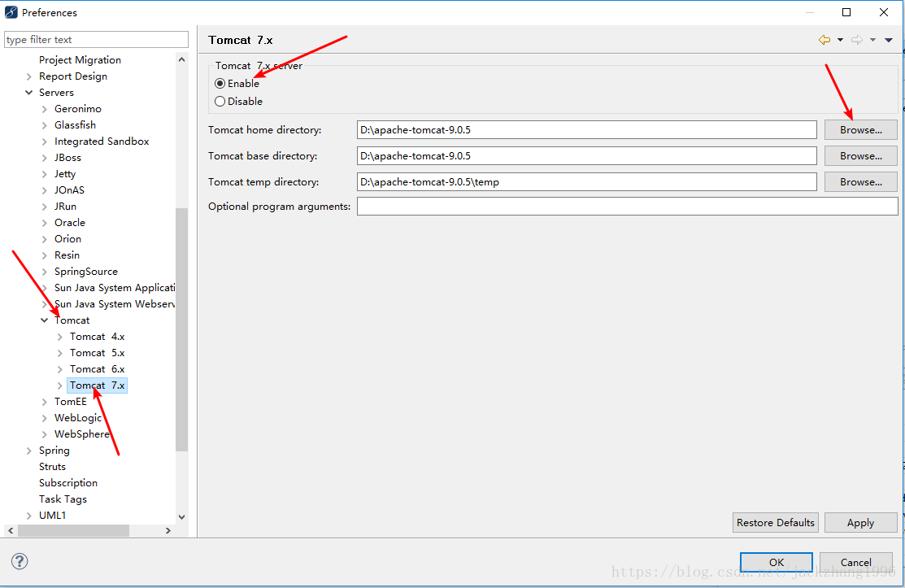Expand the UML1 tree node
Screen dimensions: 905x588
[28, 516]
